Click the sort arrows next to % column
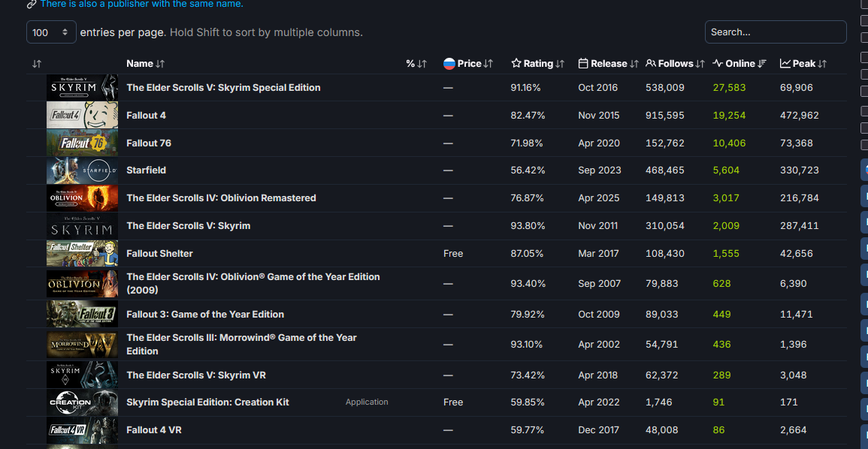The width and height of the screenshot is (868, 449). [x=422, y=64]
